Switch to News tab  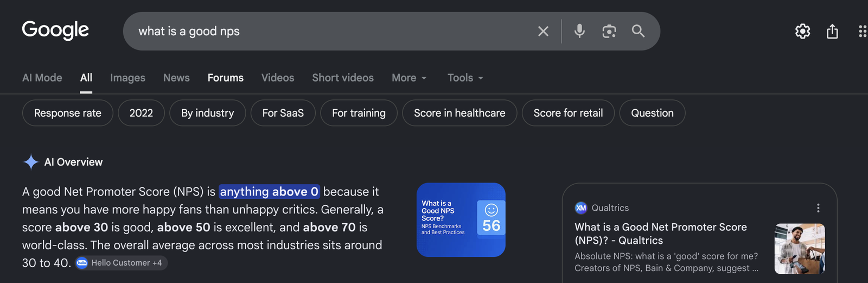[176, 78]
